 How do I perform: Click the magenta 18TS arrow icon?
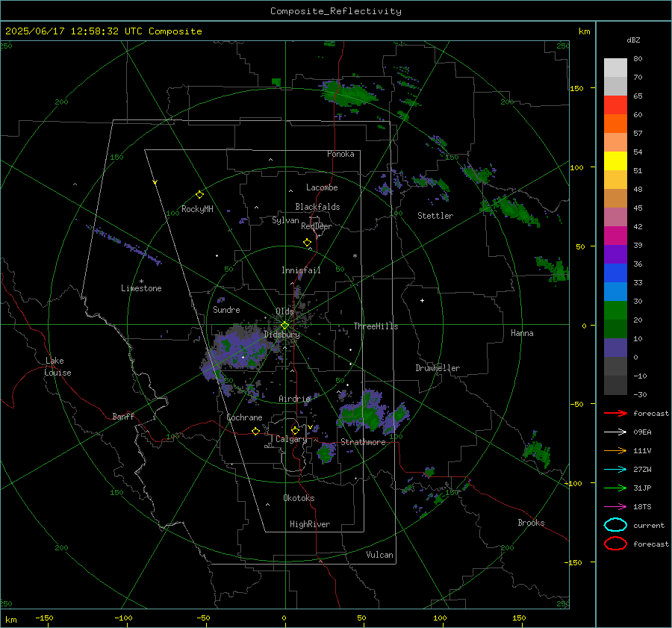615,507
